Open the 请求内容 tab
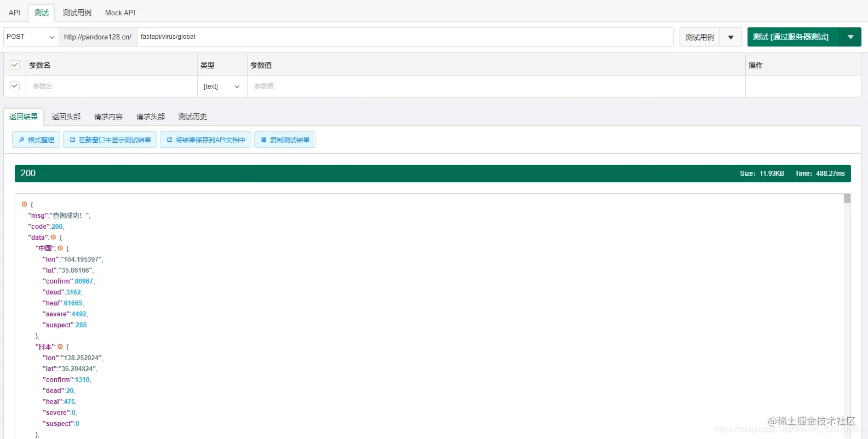868x439 pixels. [108, 117]
